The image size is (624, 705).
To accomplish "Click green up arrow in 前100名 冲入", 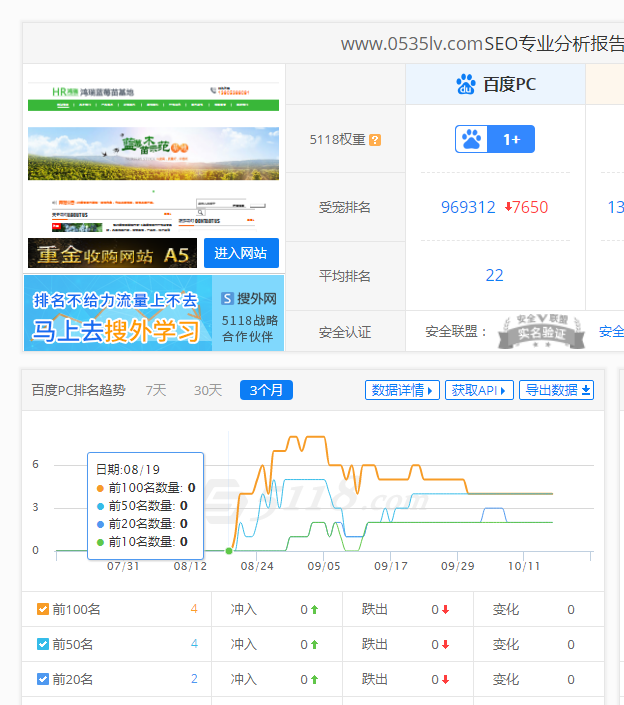I will click(314, 610).
